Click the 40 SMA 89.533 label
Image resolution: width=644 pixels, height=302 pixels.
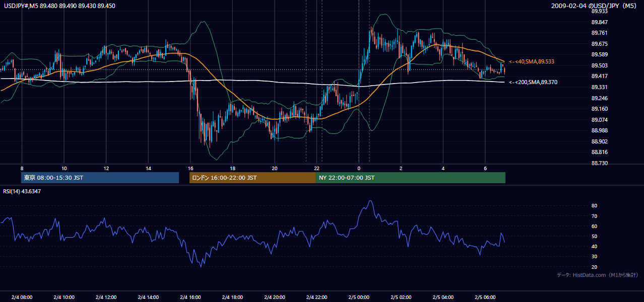[x=532, y=61]
